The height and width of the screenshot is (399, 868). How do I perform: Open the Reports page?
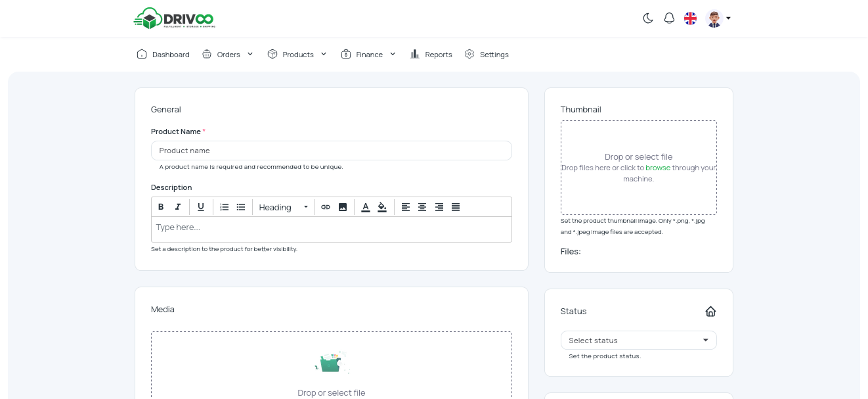coord(431,55)
